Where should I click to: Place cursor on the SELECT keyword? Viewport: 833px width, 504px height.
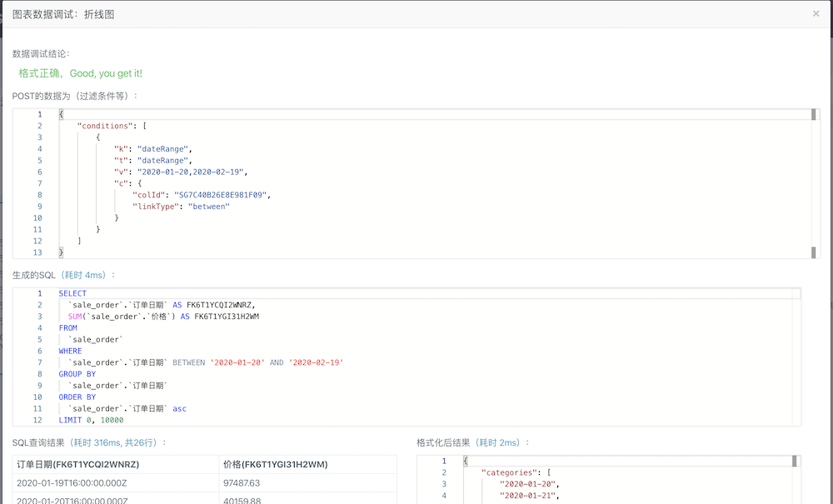coord(72,294)
